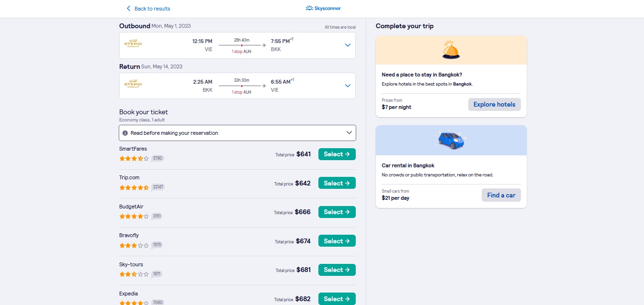Click the blue car illustration
The width and height of the screenshot is (644, 305).
click(451, 140)
